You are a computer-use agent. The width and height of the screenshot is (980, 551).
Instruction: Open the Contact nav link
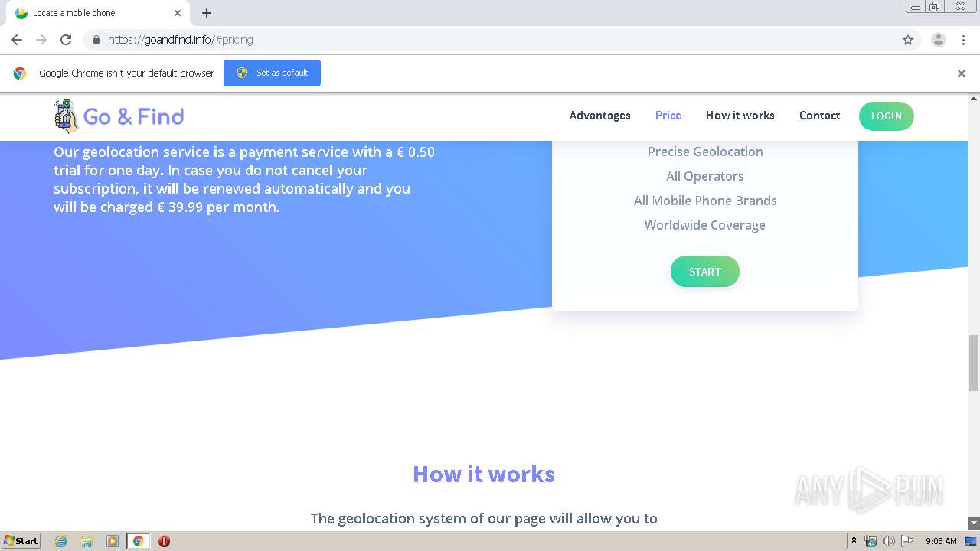point(820,116)
